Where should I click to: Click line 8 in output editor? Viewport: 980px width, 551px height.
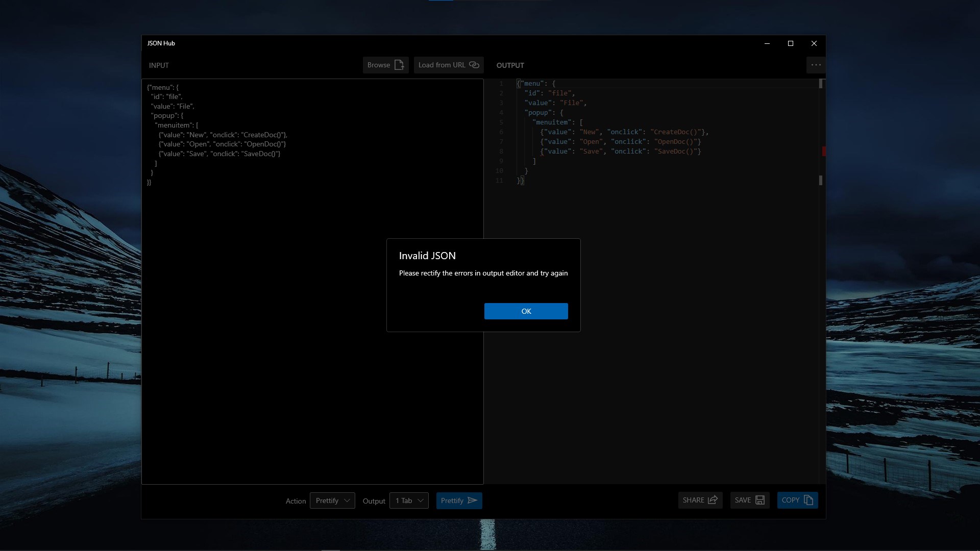[620, 152]
